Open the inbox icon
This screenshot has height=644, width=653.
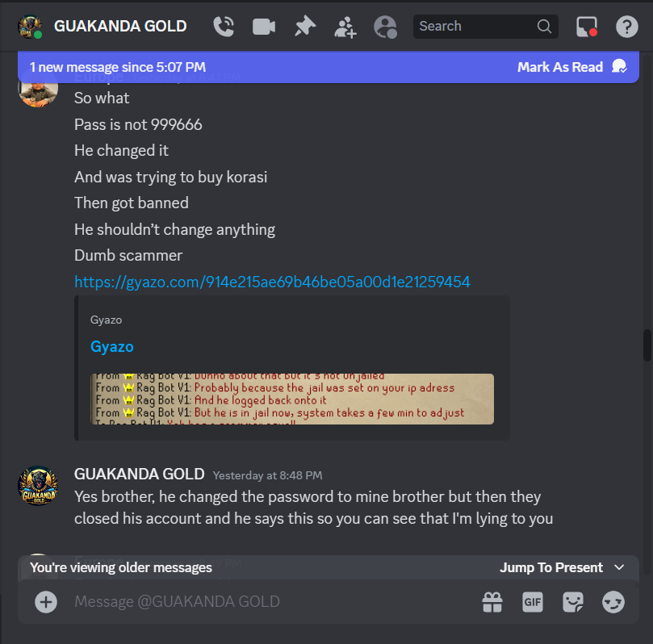[x=587, y=27]
